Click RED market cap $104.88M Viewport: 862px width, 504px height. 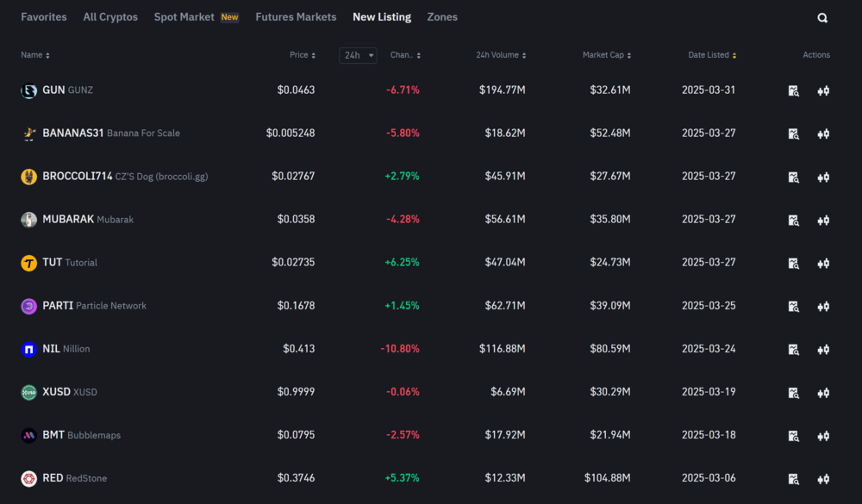pos(607,478)
